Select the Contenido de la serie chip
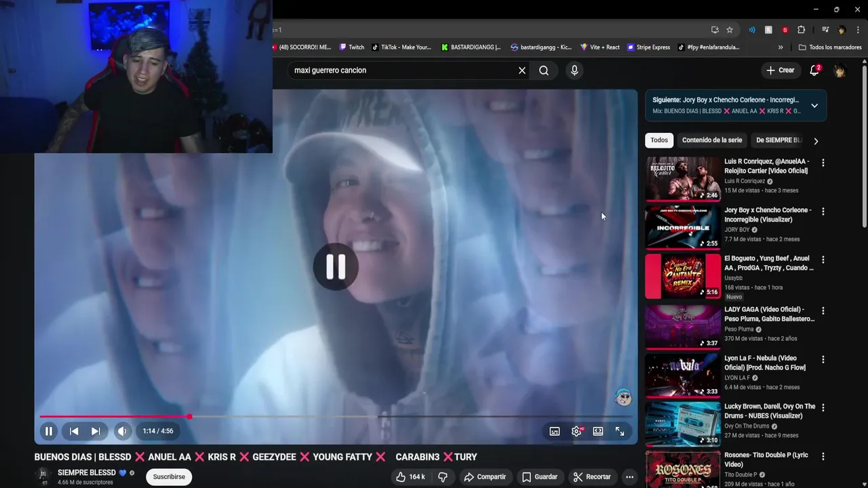 tap(712, 140)
